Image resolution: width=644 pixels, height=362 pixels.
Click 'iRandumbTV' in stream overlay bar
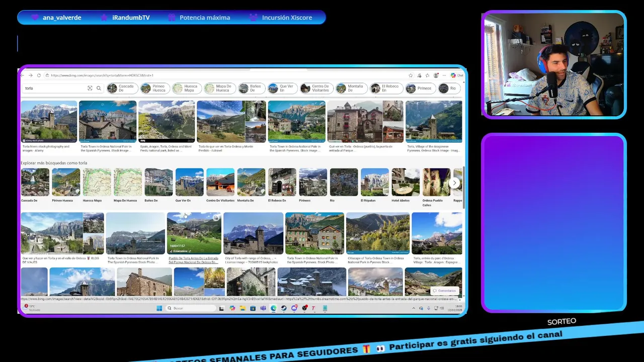coord(131,18)
